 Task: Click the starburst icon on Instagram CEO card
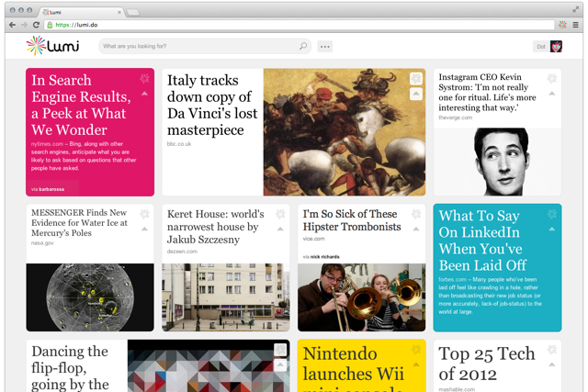point(552,79)
